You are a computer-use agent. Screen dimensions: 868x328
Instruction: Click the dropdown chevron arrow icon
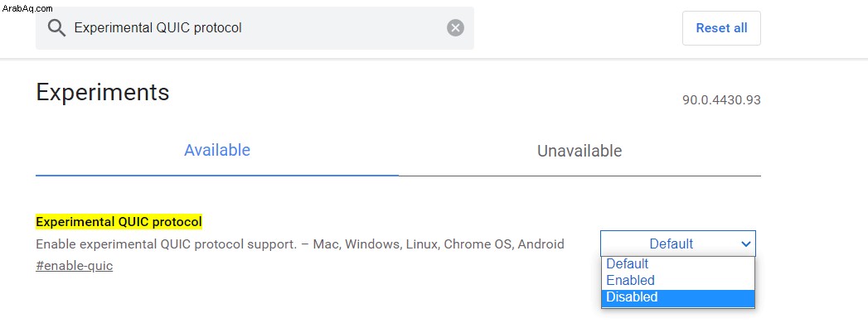(x=745, y=244)
